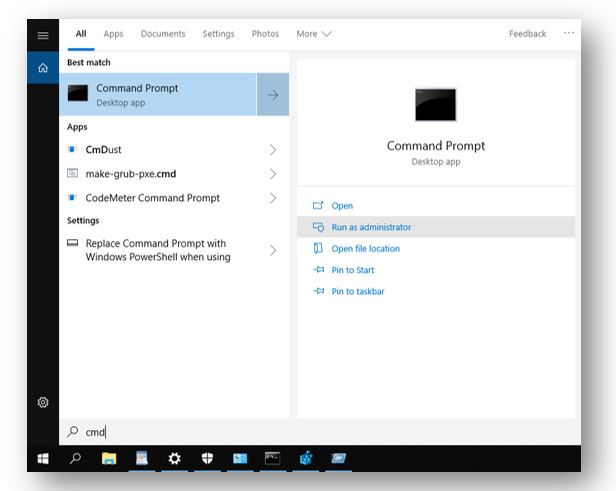Open the last taskbar app icon
The height and width of the screenshot is (491, 616).
pos(338,458)
